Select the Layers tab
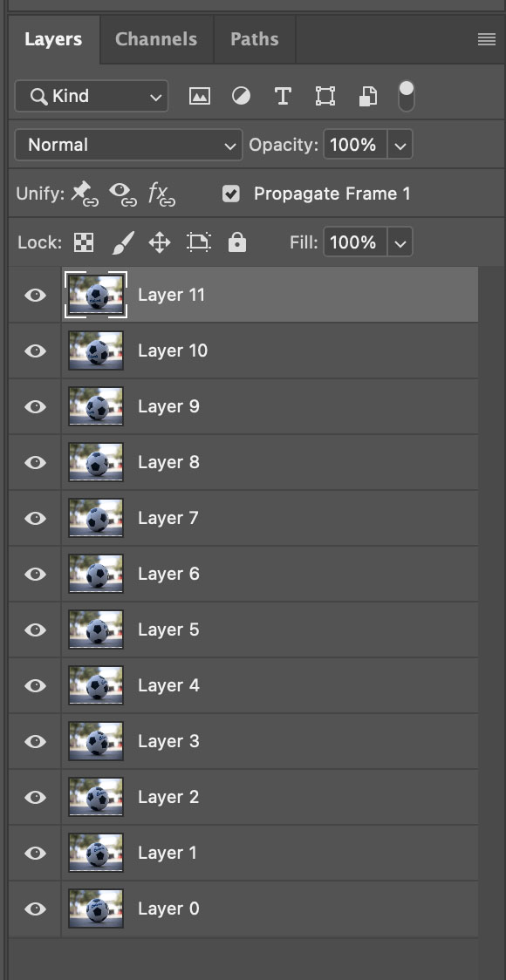The width and height of the screenshot is (506, 980). click(x=54, y=39)
